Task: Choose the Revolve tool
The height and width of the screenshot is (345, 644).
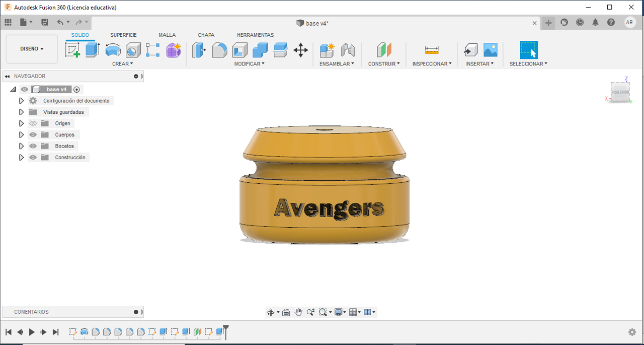Action: tap(113, 50)
